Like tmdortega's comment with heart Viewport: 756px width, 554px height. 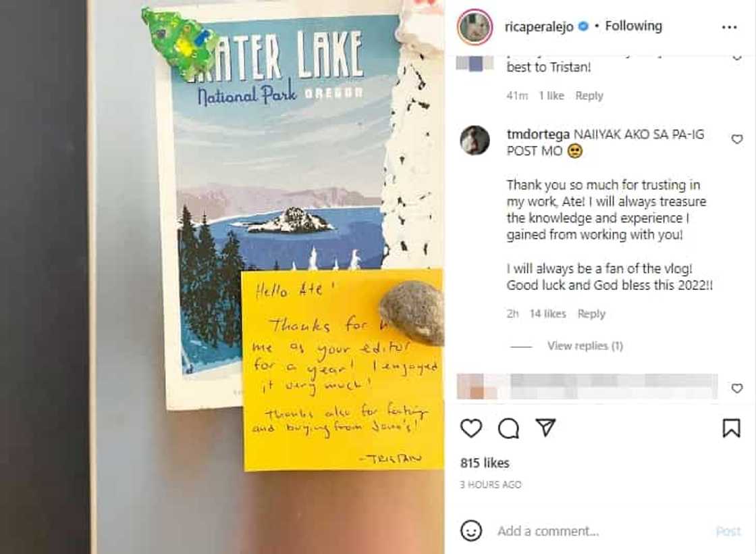click(x=736, y=139)
